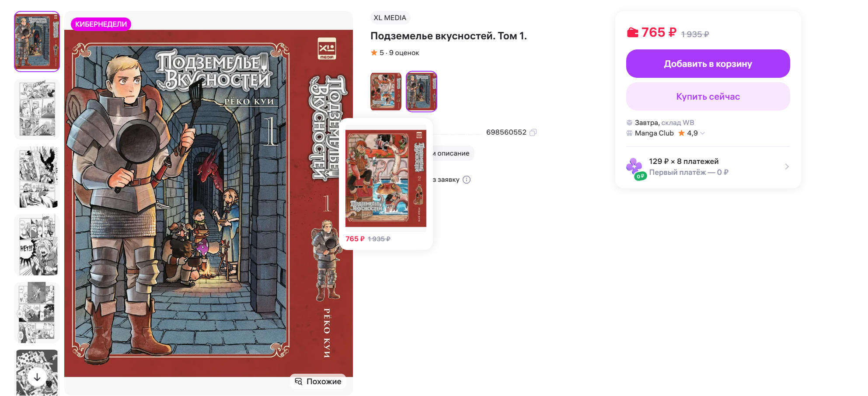Screen dimensions: 868x396
Task: Open the Tom 2 popup preview card image
Action: click(x=386, y=178)
